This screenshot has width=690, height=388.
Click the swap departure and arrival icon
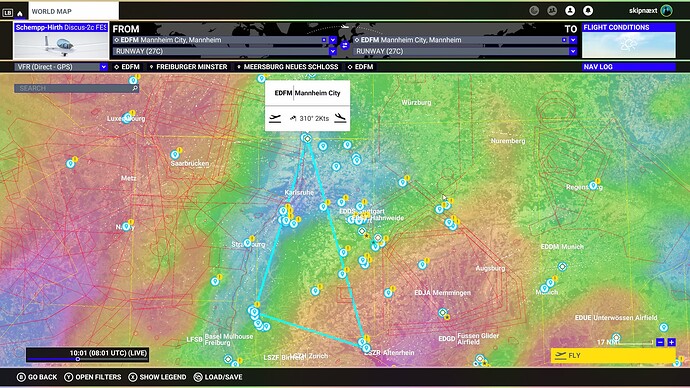[345, 45]
